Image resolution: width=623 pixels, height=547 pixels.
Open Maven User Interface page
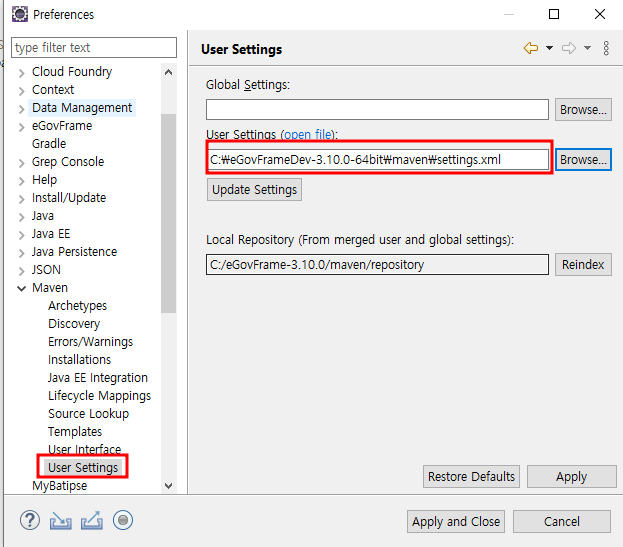tap(84, 449)
